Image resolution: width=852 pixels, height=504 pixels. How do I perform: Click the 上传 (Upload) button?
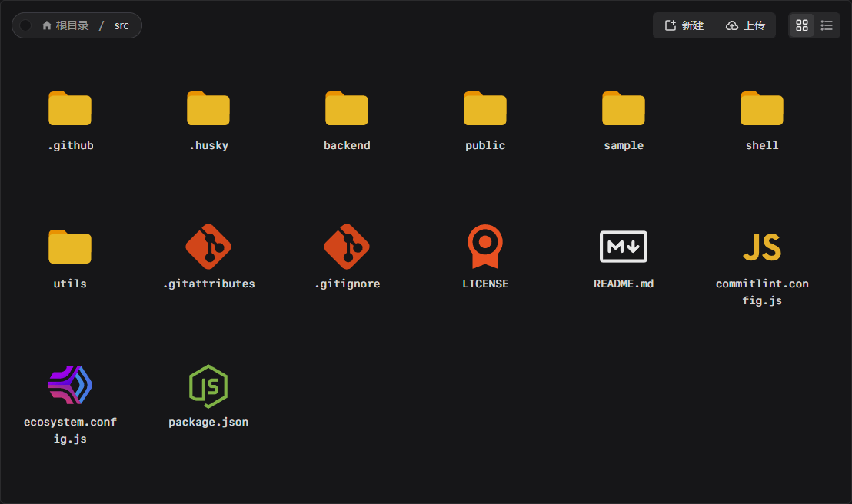(x=745, y=25)
